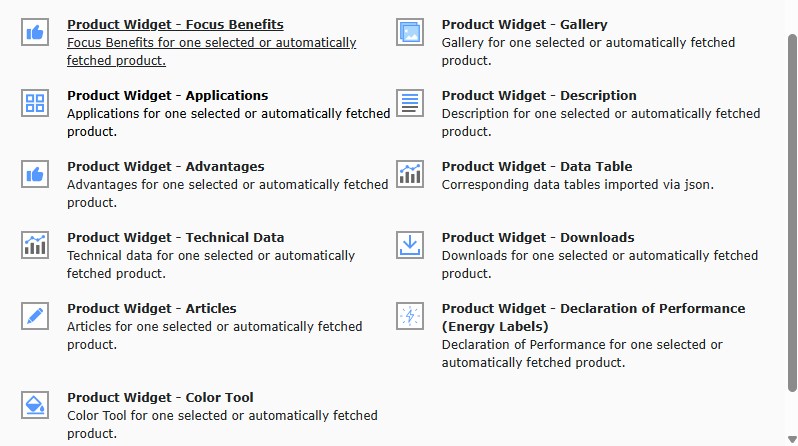The width and height of the screenshot is (798, 446).
Task: Select Product Widget - Technical Data title
Action: (x=175, y=237)
